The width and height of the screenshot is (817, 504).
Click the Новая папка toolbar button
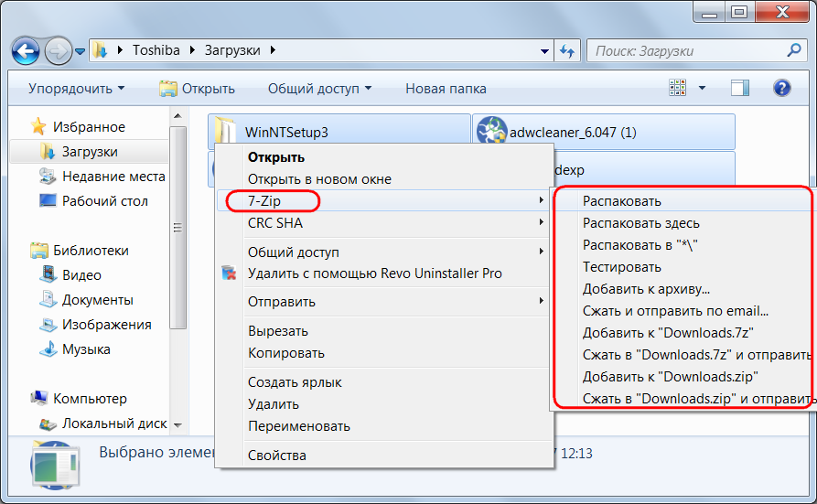tap(446, 89)
